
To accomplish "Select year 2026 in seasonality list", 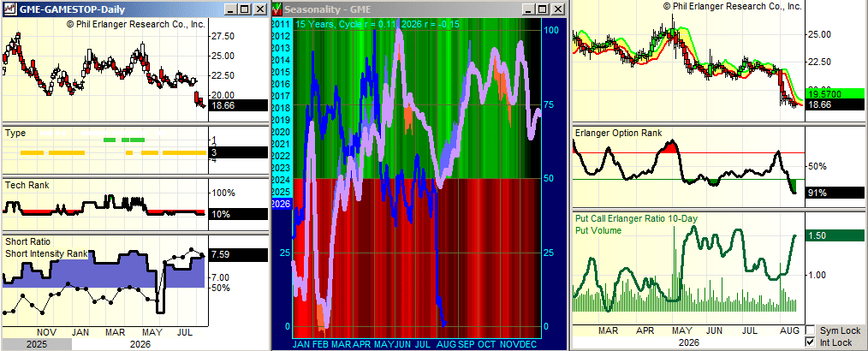I will [281, 203].
